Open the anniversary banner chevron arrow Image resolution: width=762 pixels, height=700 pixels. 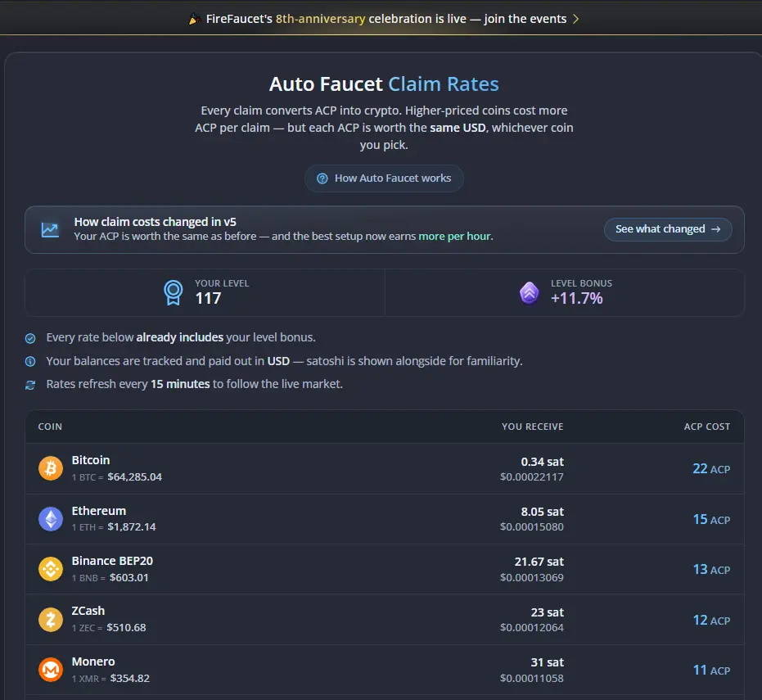tap(576, 19)
